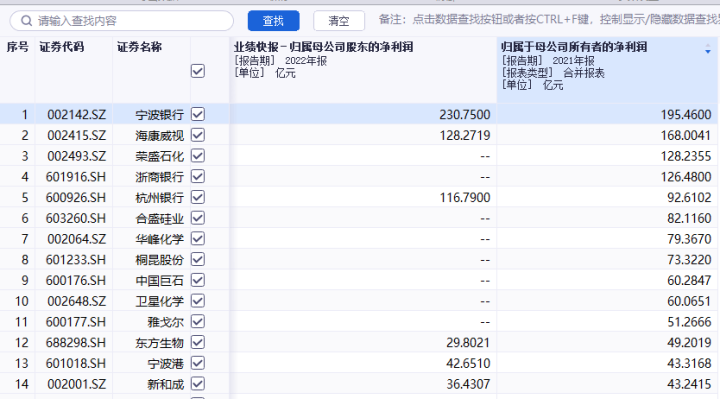Screen dimensions: 720x399
Task: Select security code 603260.SH
Action: pyautogui.click(x=76, y=218)
